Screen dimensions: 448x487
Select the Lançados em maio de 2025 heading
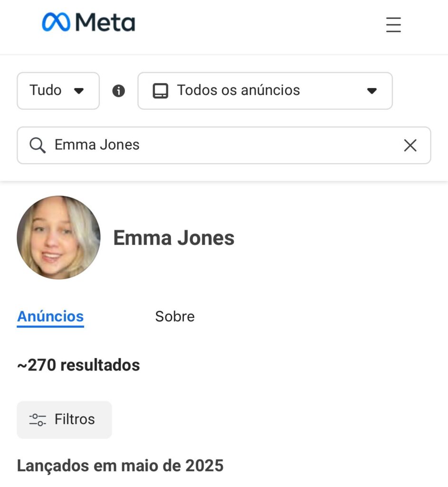point(120,466)
